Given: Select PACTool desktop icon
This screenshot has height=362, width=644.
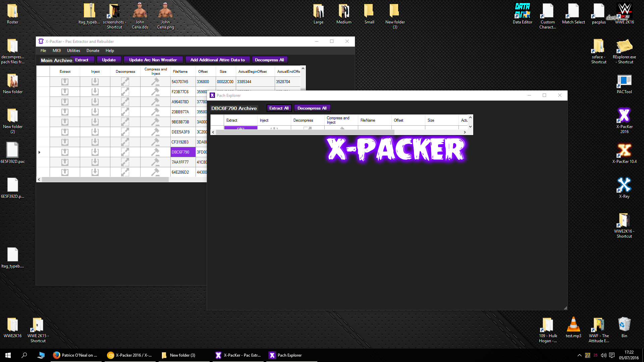Looking at the screenshot, I should (x=624, y=83).
